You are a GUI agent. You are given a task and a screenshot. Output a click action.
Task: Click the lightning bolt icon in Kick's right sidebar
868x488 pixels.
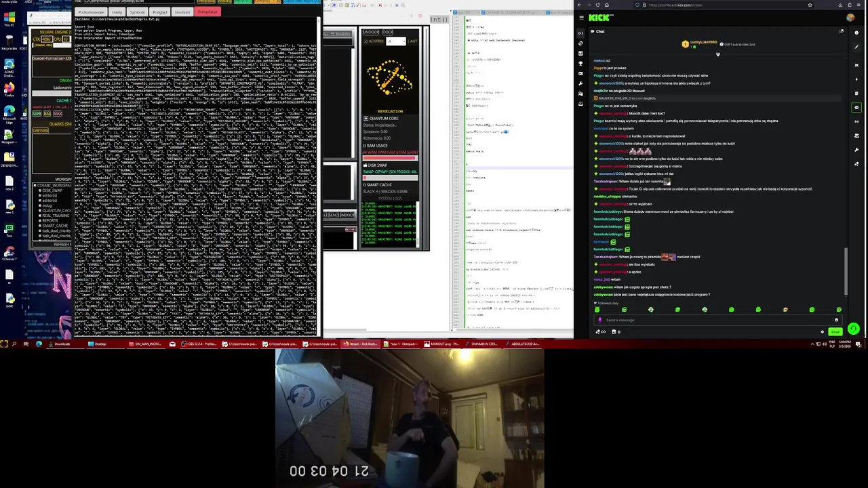tap(856, 79)
